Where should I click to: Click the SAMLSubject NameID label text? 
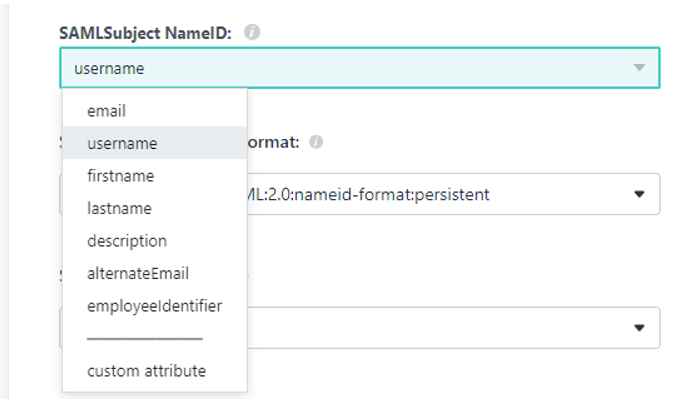[145, 33]
